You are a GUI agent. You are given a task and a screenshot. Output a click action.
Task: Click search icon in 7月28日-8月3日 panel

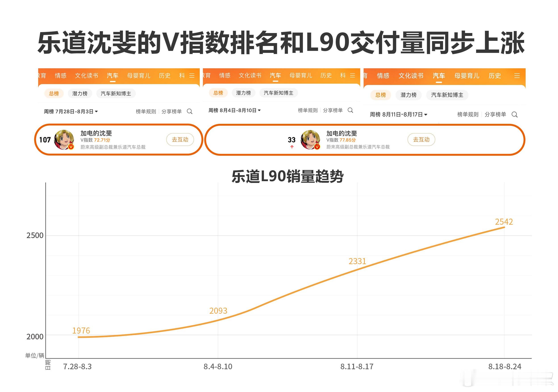pos(189,112)
